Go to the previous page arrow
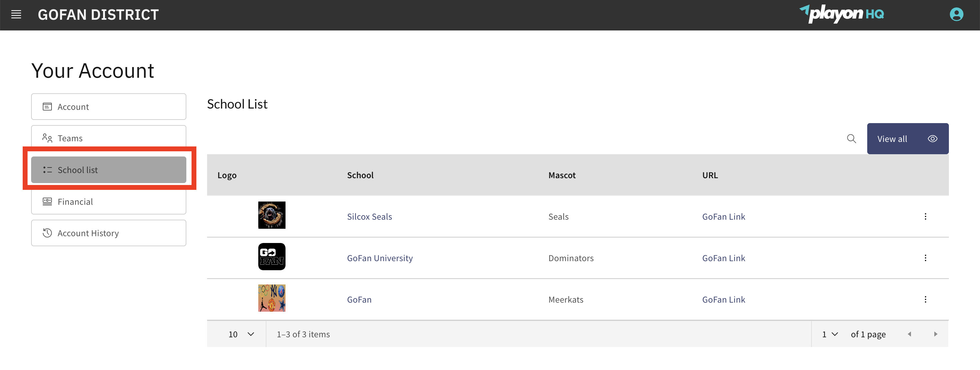Viewport: 980px width, 370px height. coord(909,334)
